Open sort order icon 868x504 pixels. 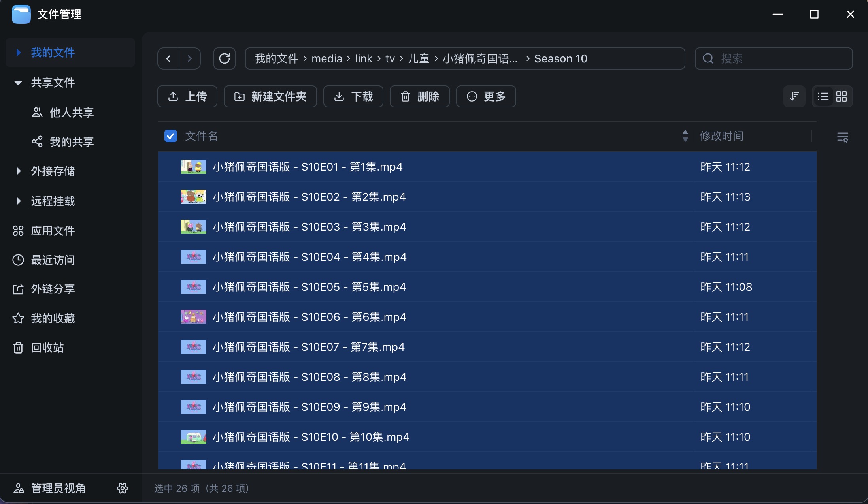794,96
